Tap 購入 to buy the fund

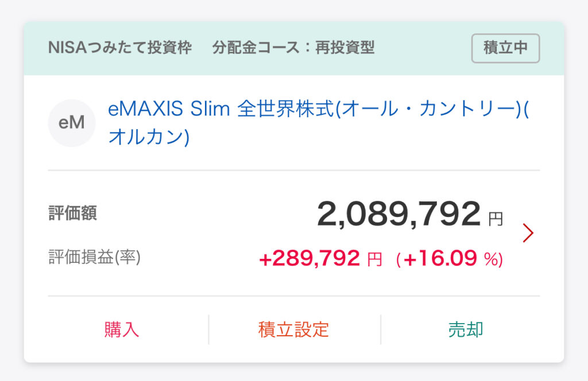[x=122, y=330]
